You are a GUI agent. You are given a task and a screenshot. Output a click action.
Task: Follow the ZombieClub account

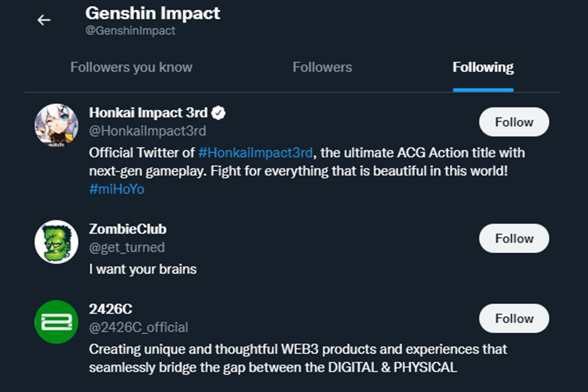pyautogui.click(x=514, y=239)
